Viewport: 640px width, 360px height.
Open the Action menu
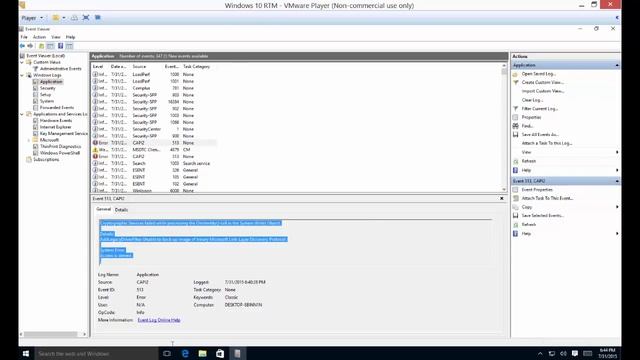point(39,37)
